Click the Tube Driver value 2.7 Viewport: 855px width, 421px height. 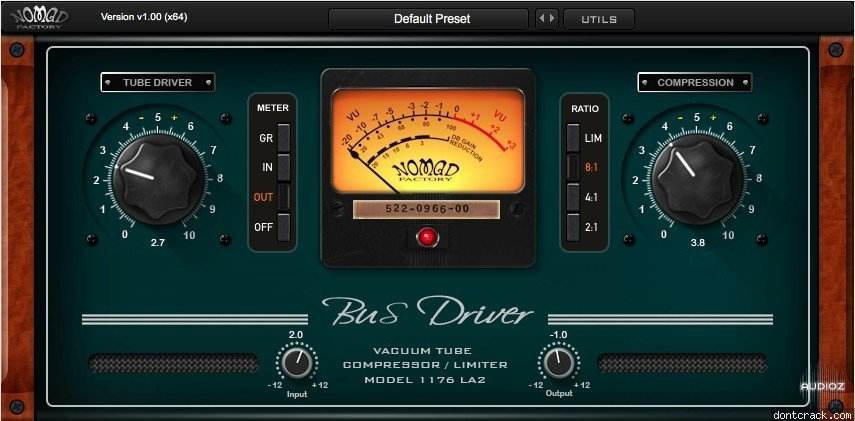pyautogui.click(x=158, y=243)
